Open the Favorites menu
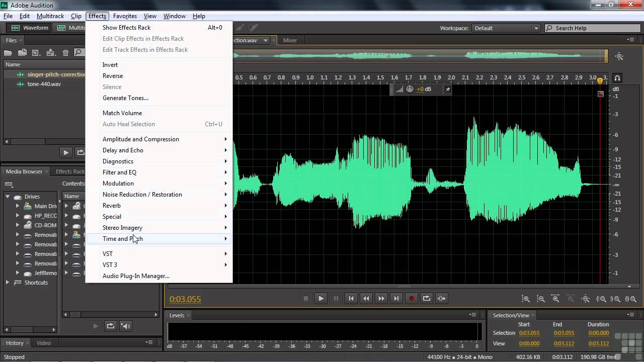644x362 pixels. tap(125, 16)
